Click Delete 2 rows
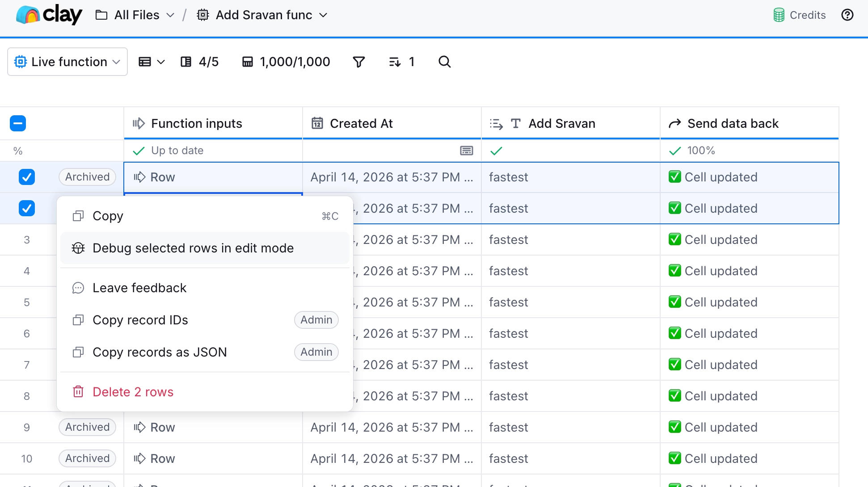868x487 pixels. pos(133,392)
